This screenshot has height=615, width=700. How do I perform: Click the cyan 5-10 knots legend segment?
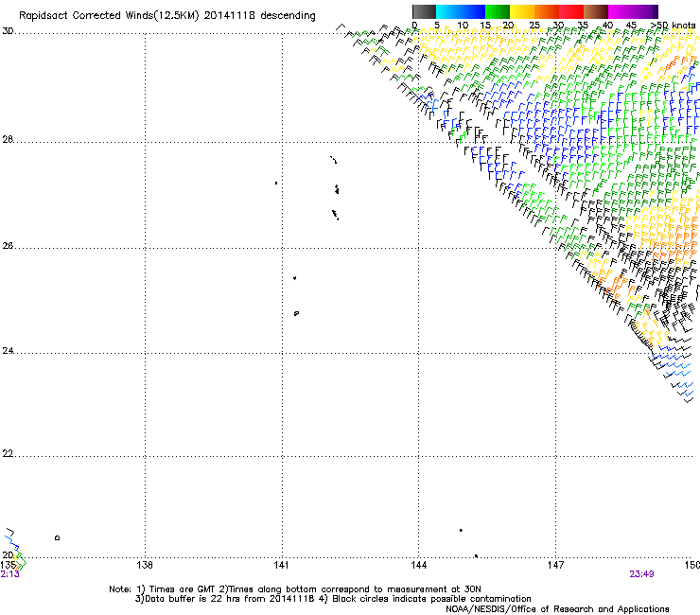[x=448, y=11]
